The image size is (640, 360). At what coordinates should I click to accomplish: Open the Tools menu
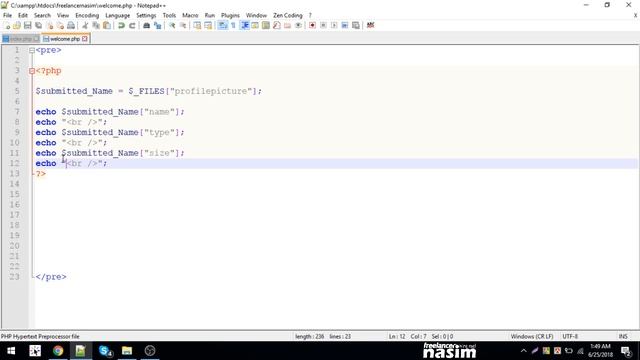[169, 15]
